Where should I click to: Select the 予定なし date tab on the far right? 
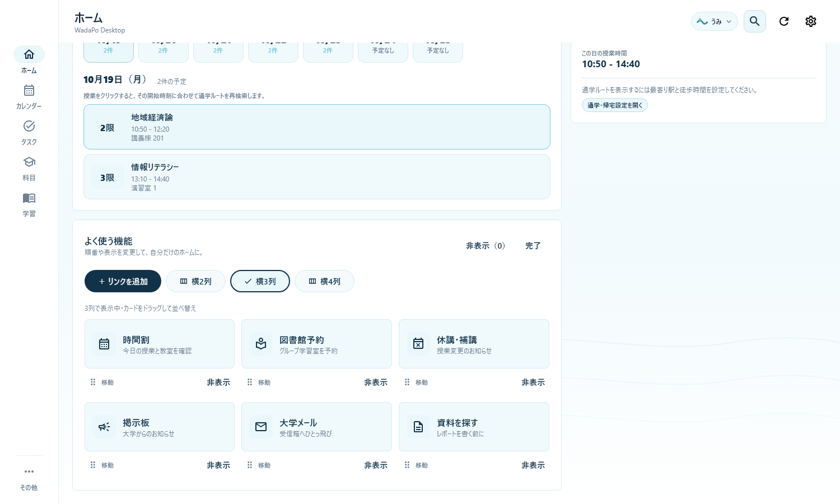tap(438, 50)
